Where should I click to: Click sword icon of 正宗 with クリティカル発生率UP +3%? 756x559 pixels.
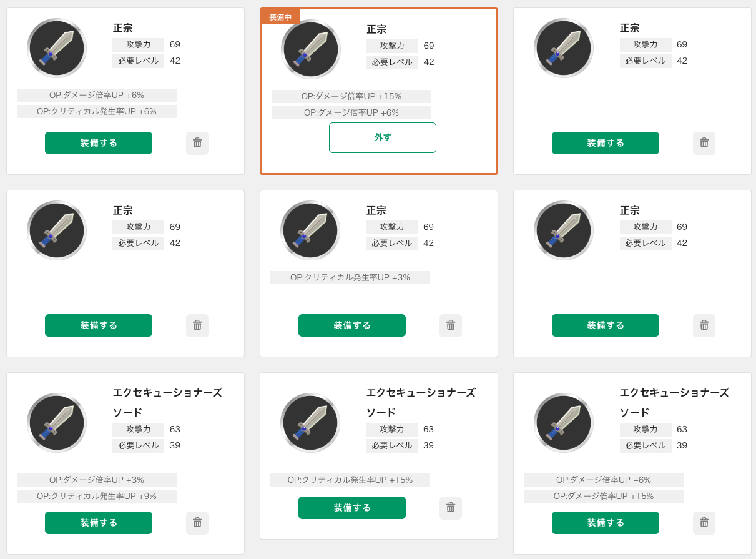click(x=310, y=230)
